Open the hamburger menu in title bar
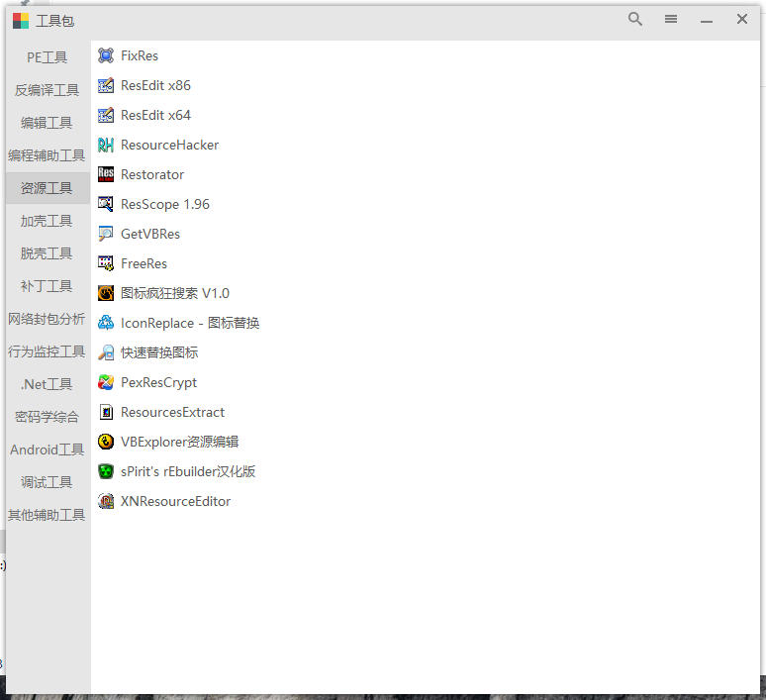Viewport: 766px width, 700px height. [671, 19]
